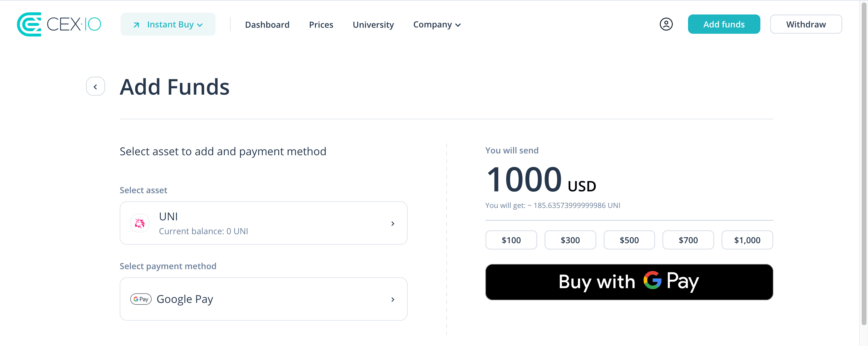The image size is (868, 346).
Task: Click the UNI unicorn asset icon
Action: 140,223
